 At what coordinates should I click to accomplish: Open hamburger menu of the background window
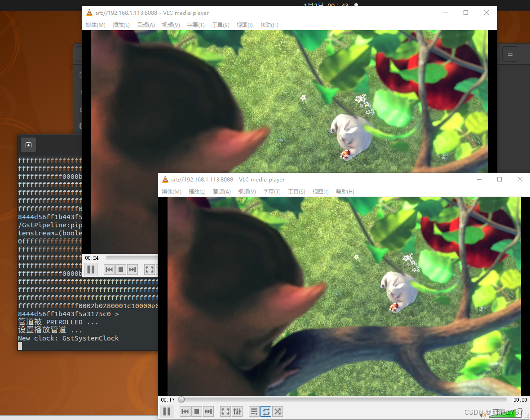[510, 54]
